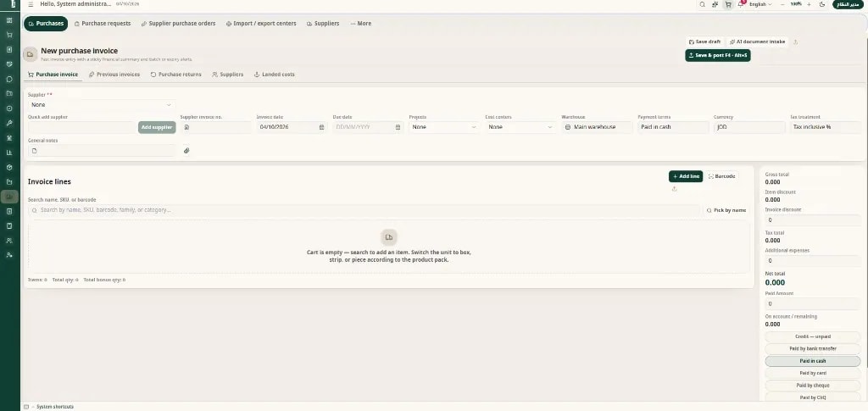Open Purchase requests menu item
The width and height of the screenshot is (868, 411).
coord(103,24)
